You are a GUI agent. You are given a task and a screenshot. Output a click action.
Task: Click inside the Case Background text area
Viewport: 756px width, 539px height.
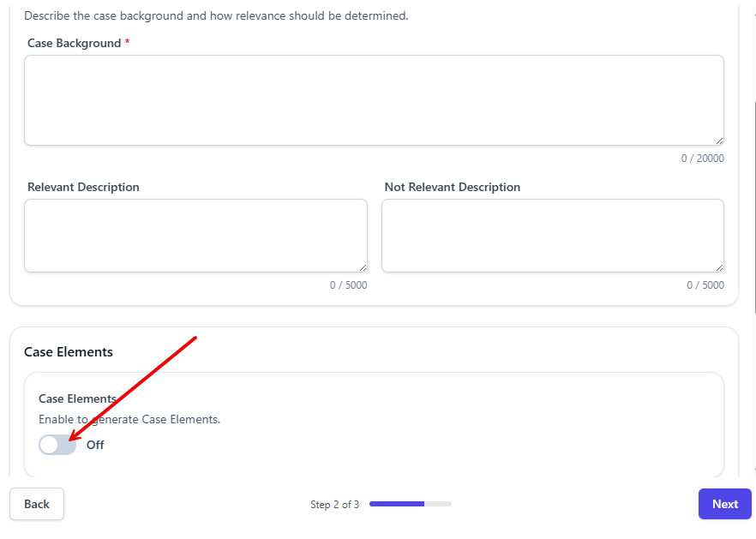click(x=374, y=99)
